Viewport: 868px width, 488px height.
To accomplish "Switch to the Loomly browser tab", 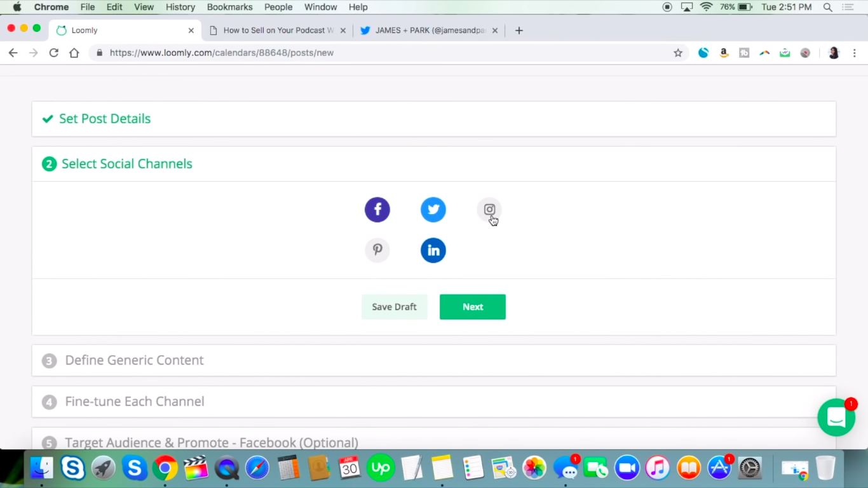I will 125,30.
